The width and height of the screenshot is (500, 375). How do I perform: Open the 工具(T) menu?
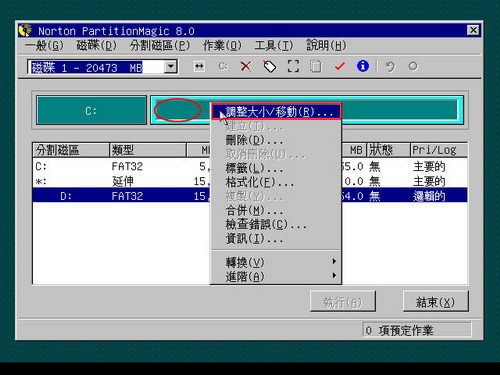pos(274,45)
